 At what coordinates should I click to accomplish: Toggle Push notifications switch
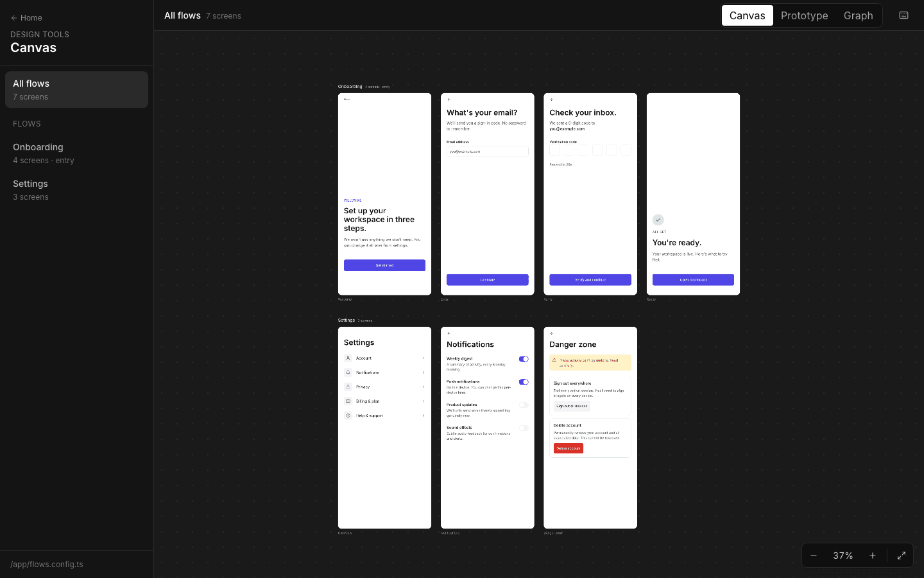pyautogui.click(x=524, y=382)
